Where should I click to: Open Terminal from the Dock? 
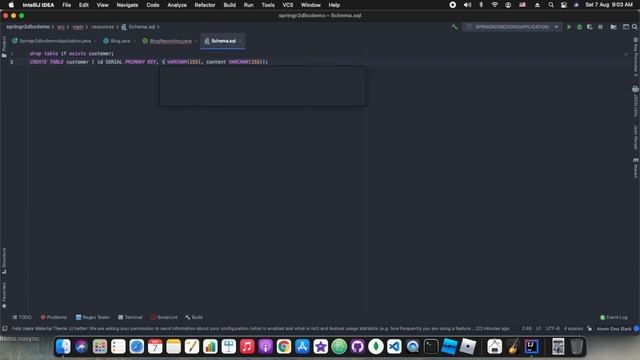click(431, 347)
